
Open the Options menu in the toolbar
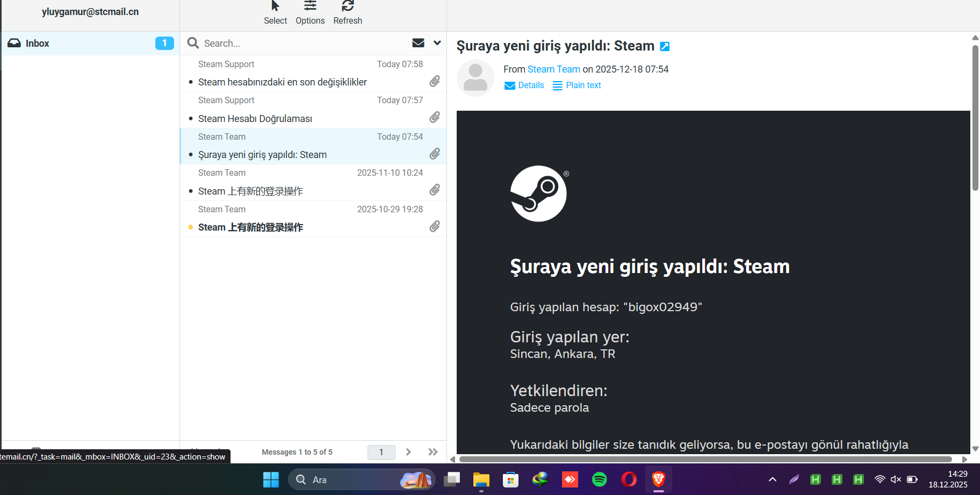[310, 13]
